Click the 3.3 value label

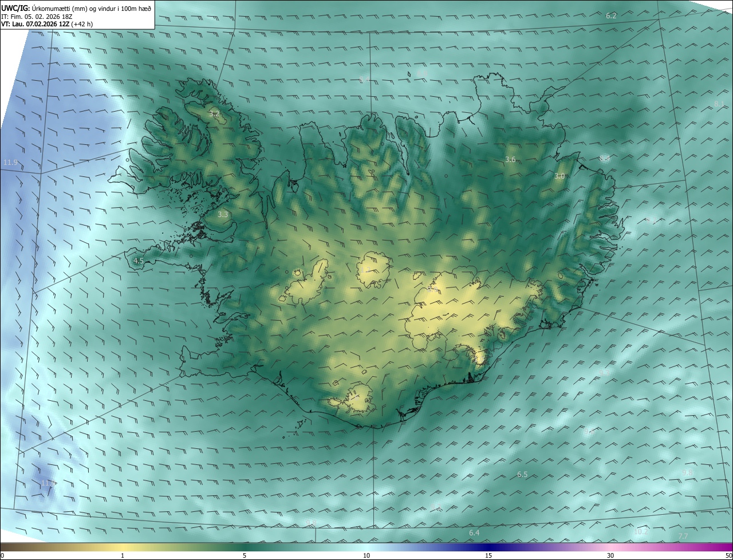point(223,215)
